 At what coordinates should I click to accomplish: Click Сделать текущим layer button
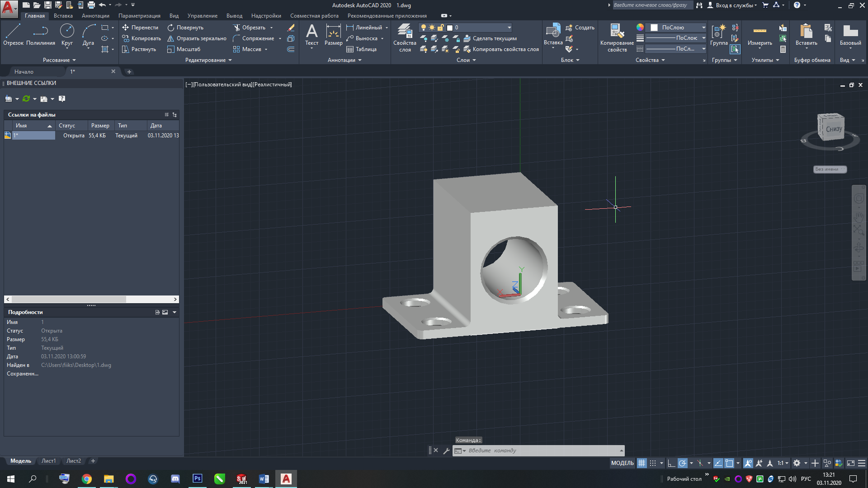pos(490,38)
